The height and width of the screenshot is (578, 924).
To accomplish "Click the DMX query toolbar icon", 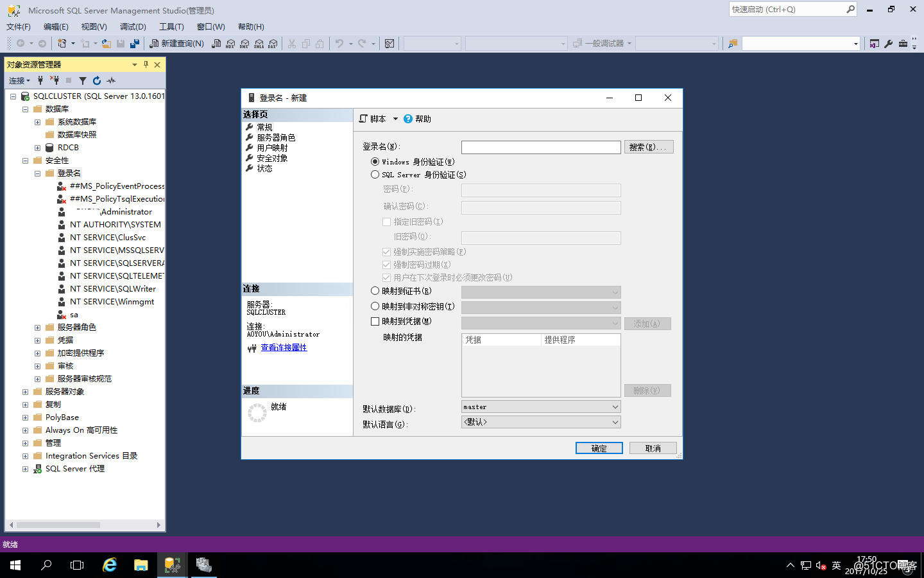I will coord(244,44).
